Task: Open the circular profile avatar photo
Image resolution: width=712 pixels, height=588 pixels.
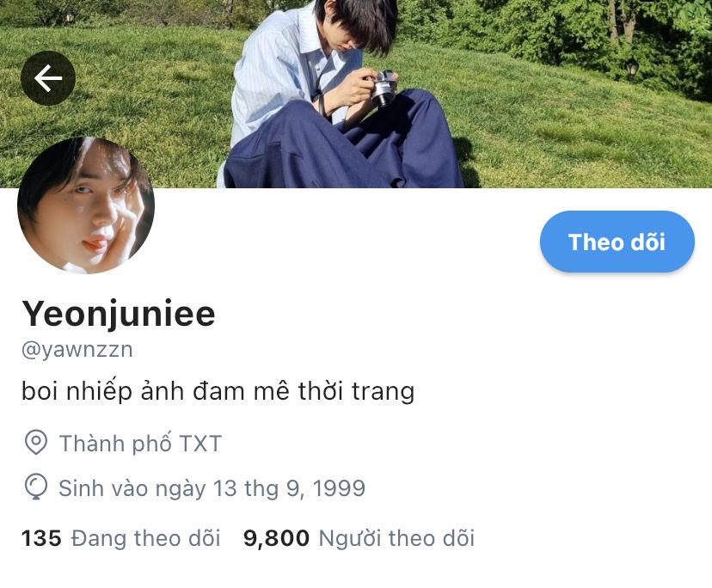Action: pos(86,205)
